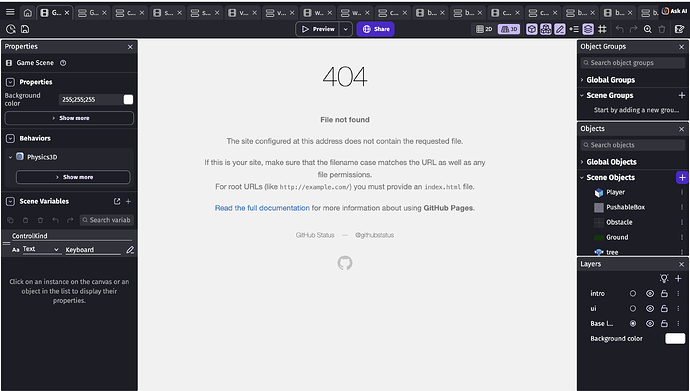Toggle the Properties panel pencil icon
The width and height of the screenshot is (690, 391).
pyautogui.click(x=560, y=29)
